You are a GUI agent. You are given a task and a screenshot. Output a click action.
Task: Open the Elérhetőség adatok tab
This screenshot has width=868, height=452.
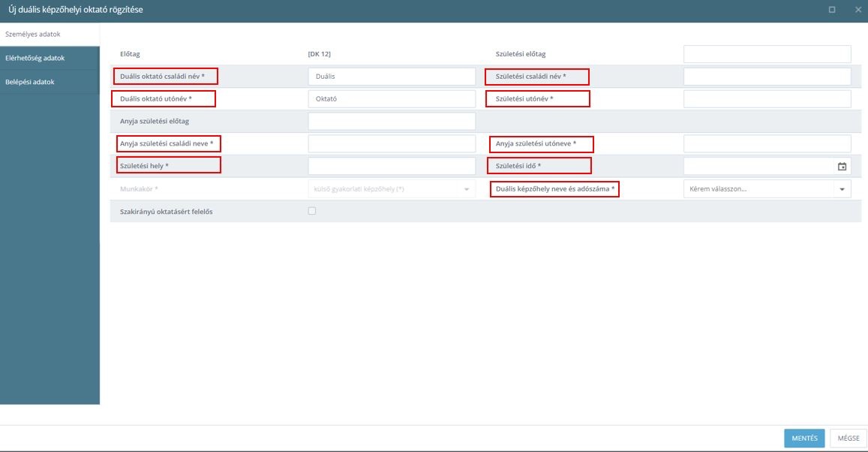[x=50, y=58]
